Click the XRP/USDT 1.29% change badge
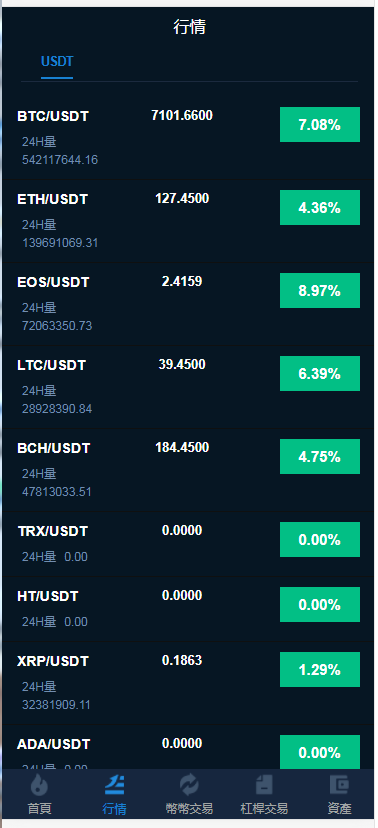The image size is (378, 828). [320, 670]
